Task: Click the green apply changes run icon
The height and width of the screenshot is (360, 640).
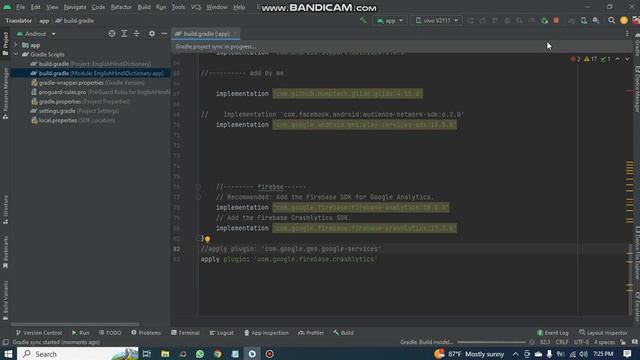Action: [x=544, y=20]
